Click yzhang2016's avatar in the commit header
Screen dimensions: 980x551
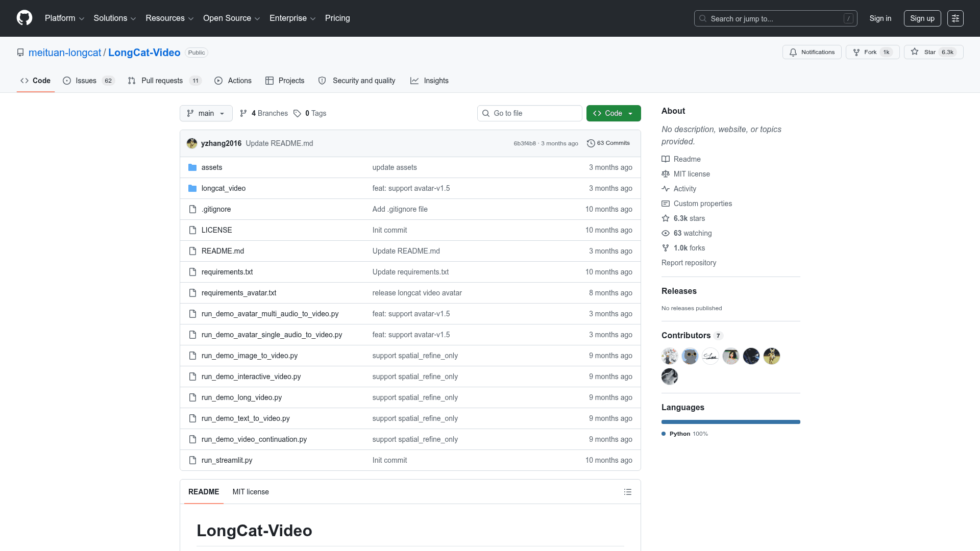[x=192, y=143]
